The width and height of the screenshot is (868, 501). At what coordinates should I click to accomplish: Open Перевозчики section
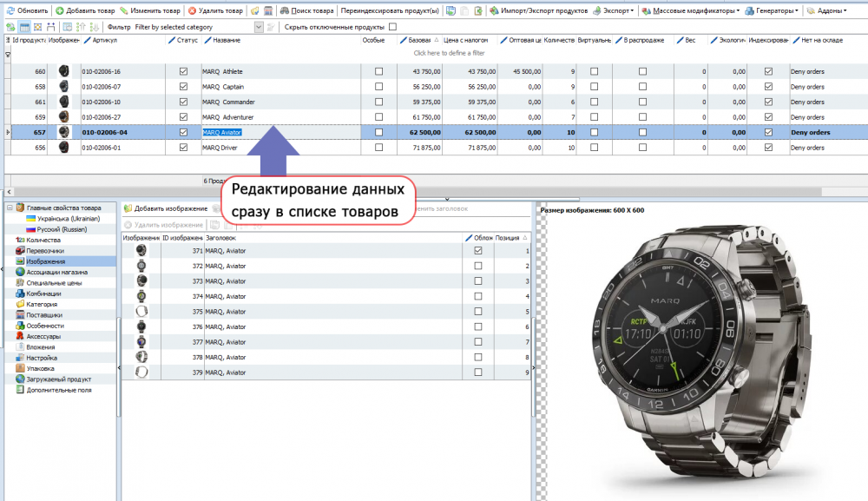(x=39, y=250)
